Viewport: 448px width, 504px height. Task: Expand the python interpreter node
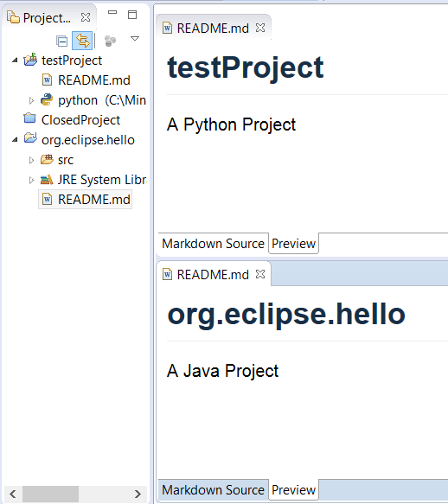click(x=31, y=100)
